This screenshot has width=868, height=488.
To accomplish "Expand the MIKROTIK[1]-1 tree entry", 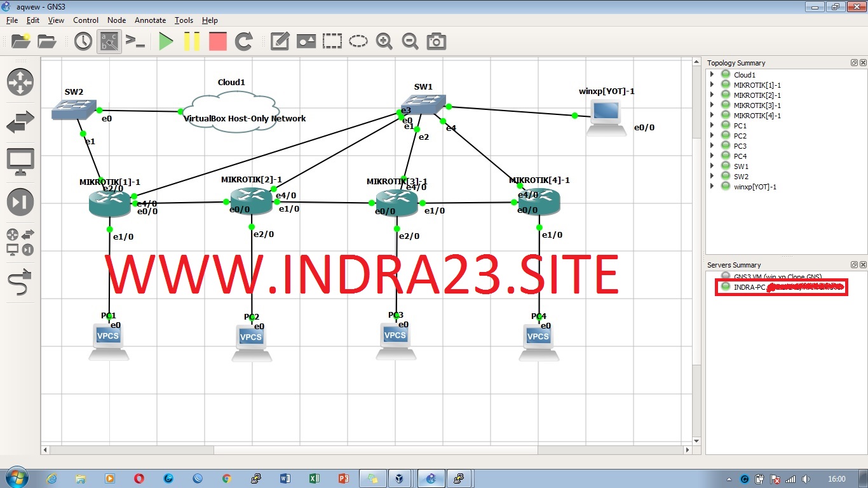I will click(x=712, y=85).
